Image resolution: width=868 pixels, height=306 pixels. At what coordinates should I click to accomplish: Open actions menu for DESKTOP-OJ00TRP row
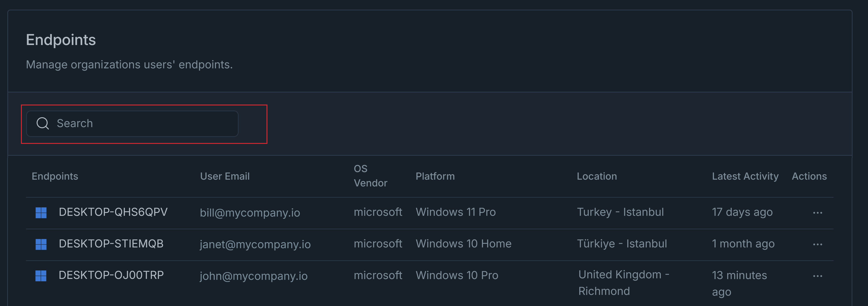click(818, 276)
